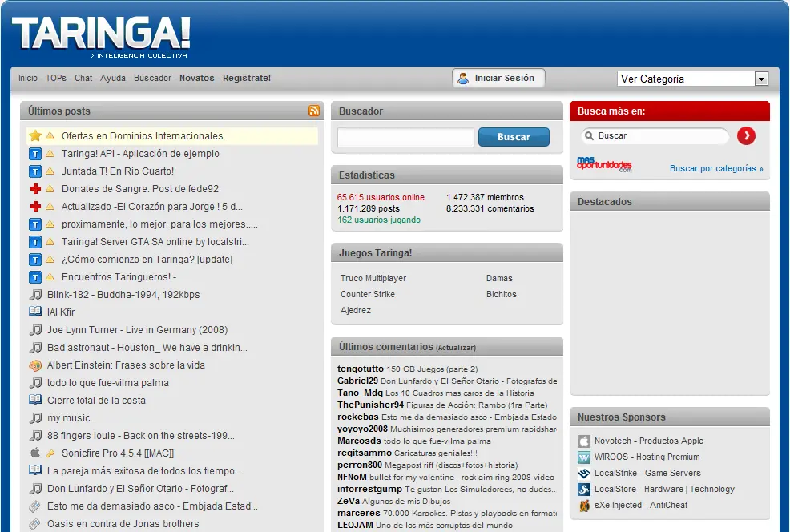This screenshot has width=790, height=532.
Task: Open Chat in the navigation bar
Action: (x=83, y=78)
